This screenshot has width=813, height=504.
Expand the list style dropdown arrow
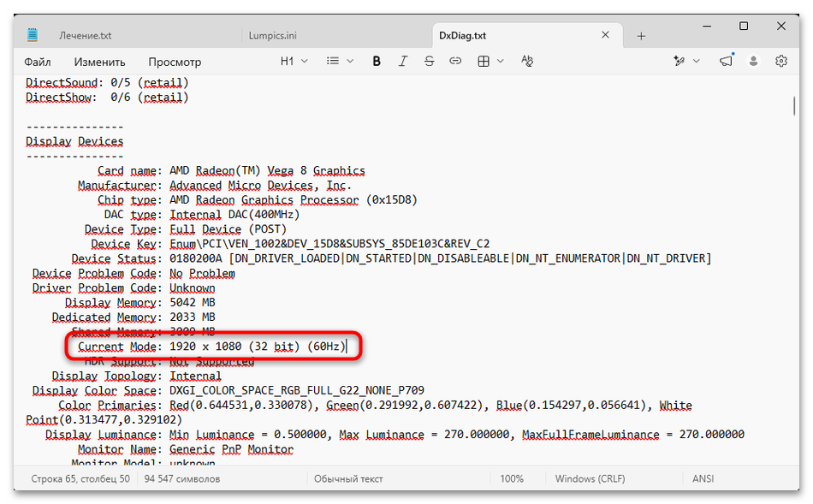coord(350,62)
